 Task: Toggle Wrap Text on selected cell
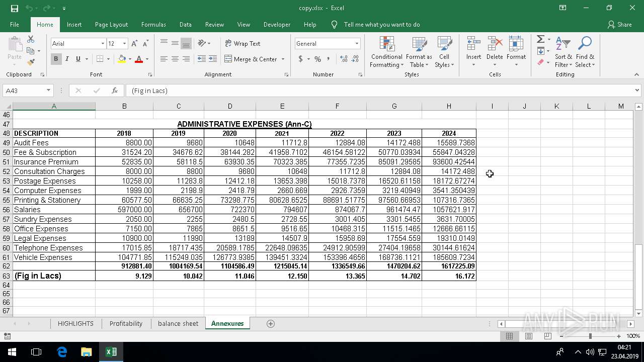(243, 44)
